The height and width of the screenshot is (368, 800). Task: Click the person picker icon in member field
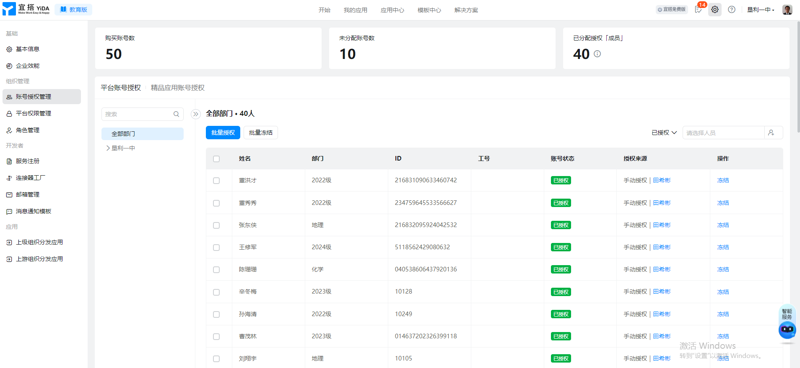[771, 132]
